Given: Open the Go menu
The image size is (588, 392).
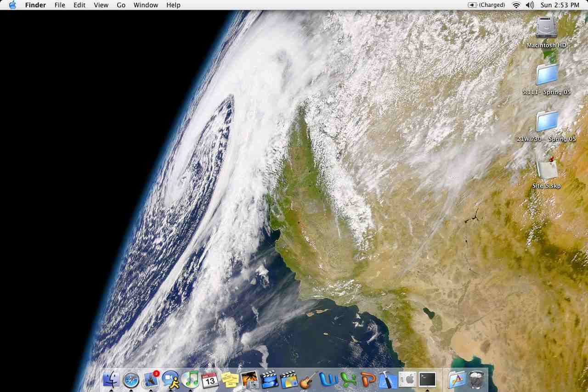Looking at the screenshot, I should 121,5.
